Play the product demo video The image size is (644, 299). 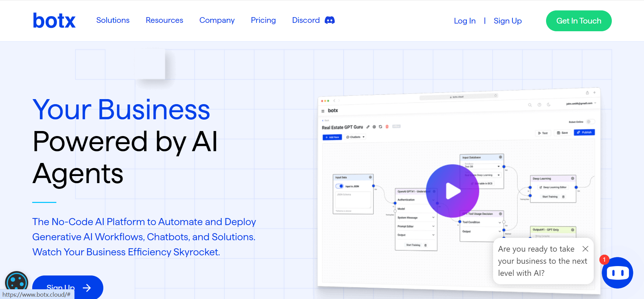(x=452, y=191)
